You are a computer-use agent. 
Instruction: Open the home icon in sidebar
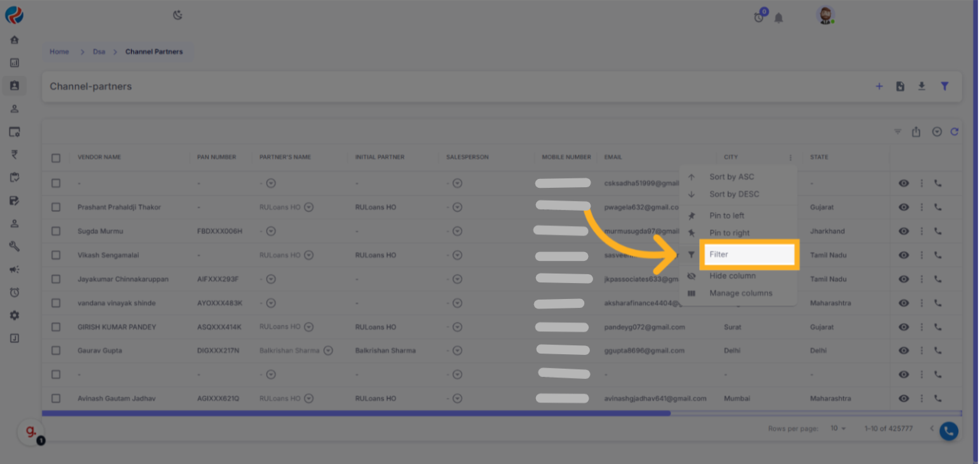tap(15, 40)
